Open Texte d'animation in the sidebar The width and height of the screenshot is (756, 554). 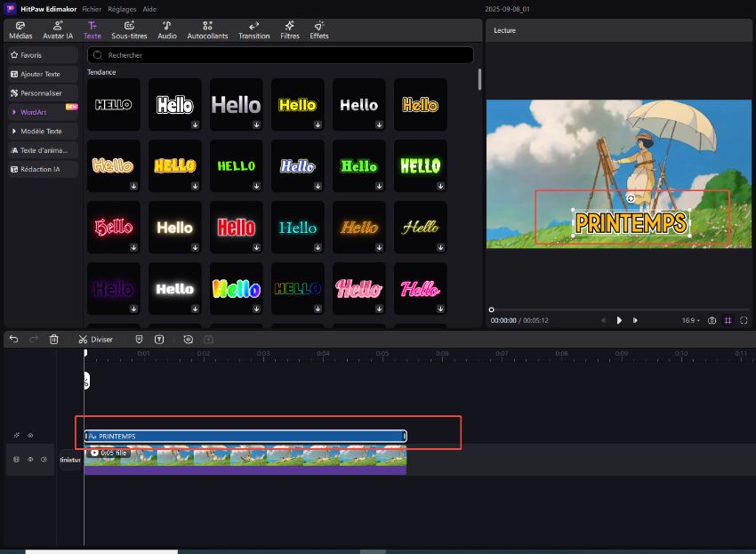click(x=43, y=150)
